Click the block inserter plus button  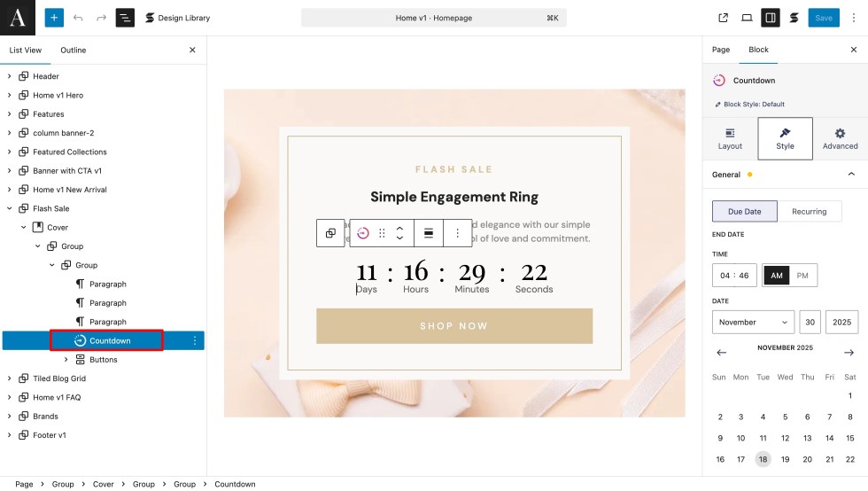[x=54, y=18]
